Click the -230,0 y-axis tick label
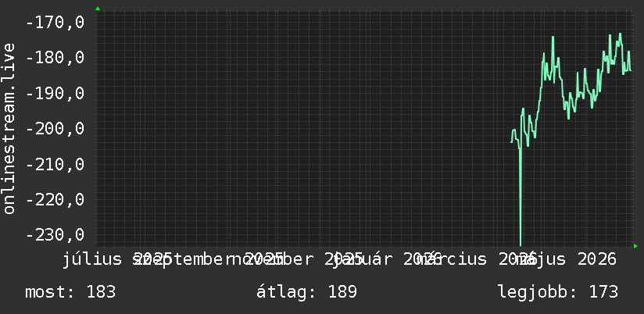 coord(55,235)
